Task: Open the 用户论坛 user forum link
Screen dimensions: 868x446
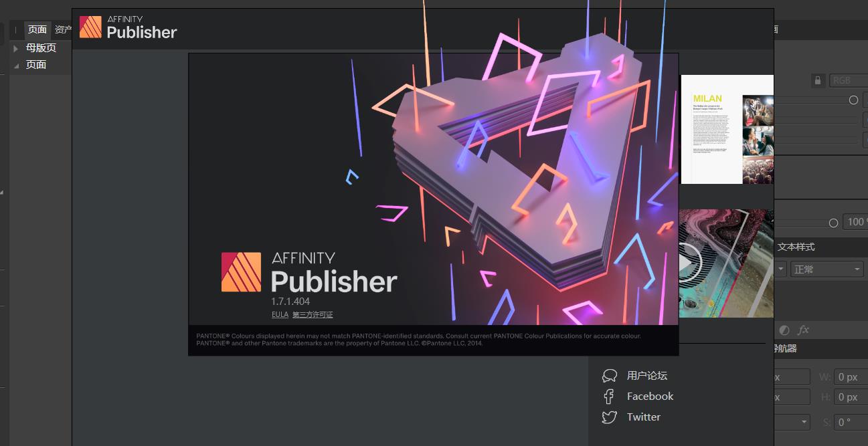Action: click(646, 376)
